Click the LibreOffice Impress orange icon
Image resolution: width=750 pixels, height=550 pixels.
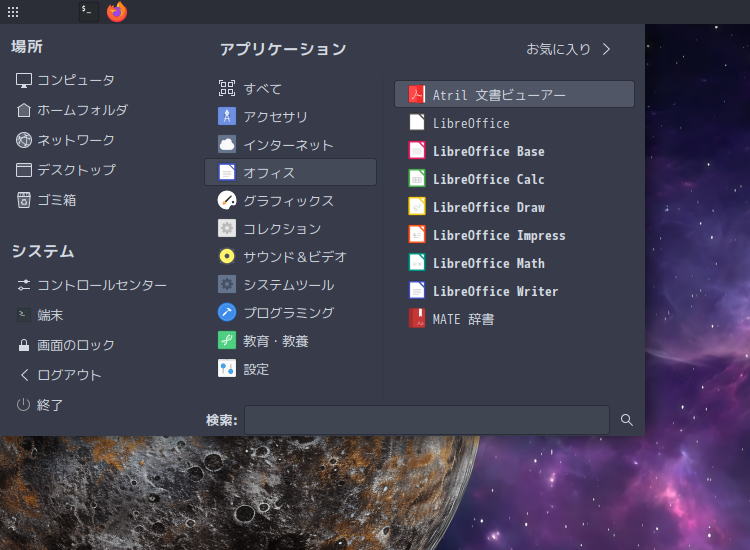pos(417,235)
